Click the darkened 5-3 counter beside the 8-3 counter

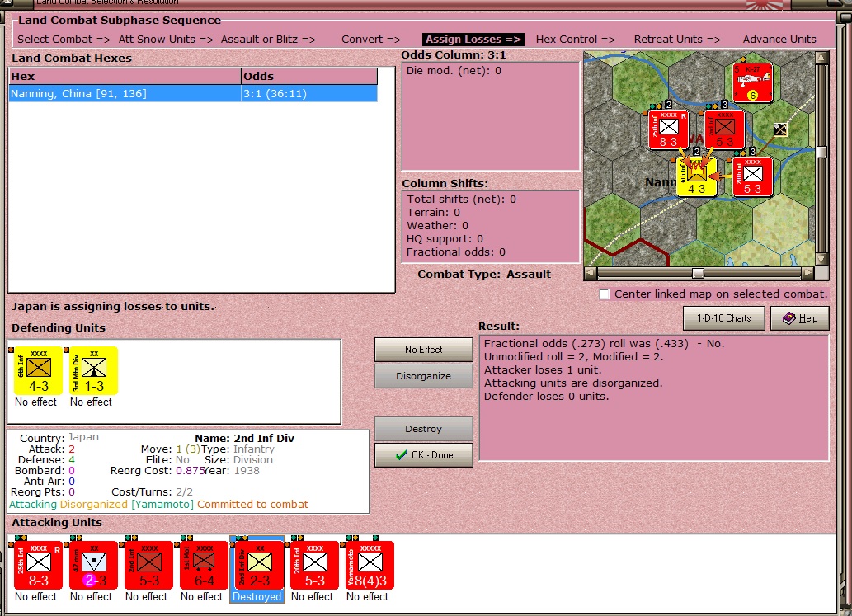(x=724, y=129)
